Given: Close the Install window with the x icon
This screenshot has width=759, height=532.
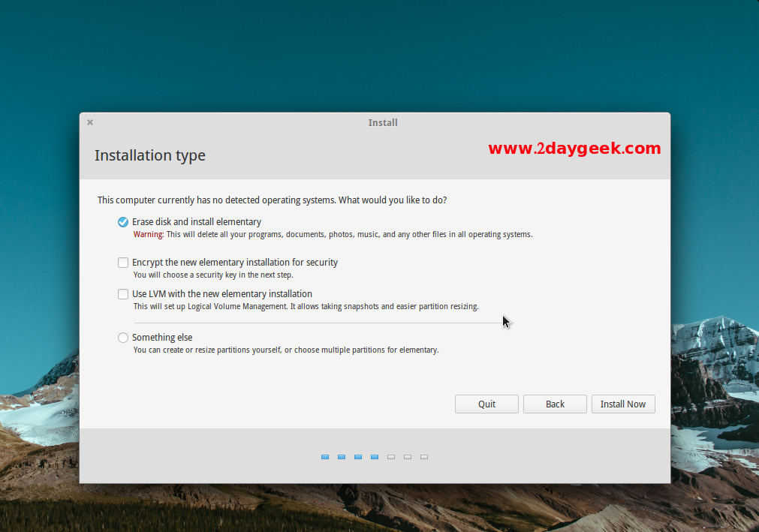Looking at the screenshot, I should click(x=90, y=122).
